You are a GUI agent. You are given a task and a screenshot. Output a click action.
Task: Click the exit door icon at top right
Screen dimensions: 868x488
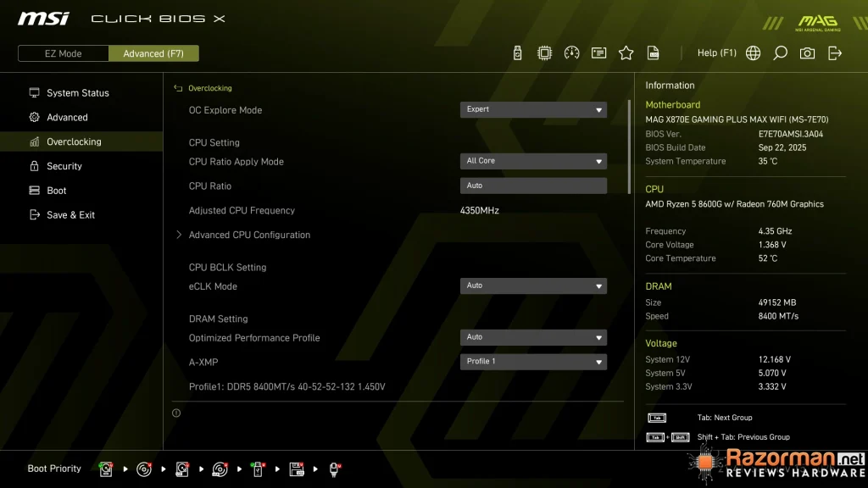pyautogui.click(x=835, y=53)
